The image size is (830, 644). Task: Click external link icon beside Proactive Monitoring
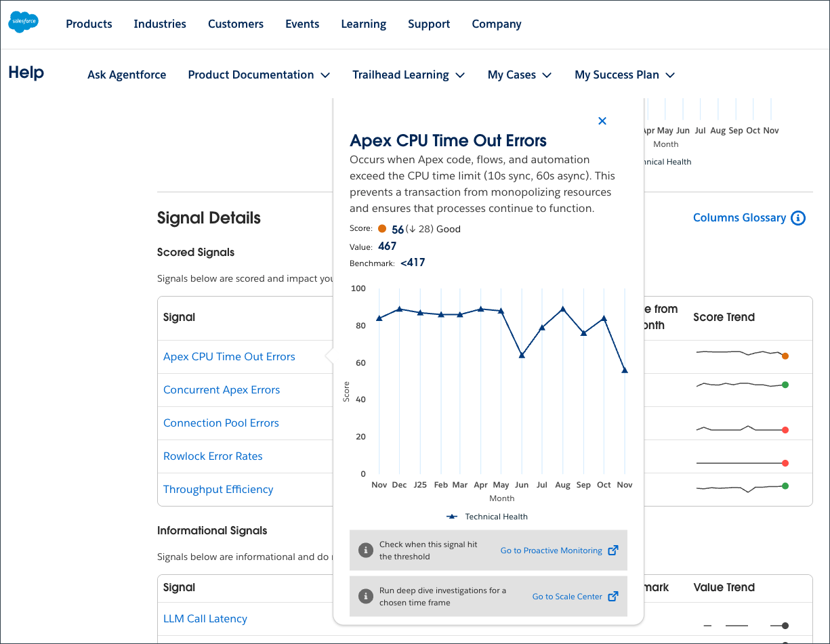pos(613,551)
